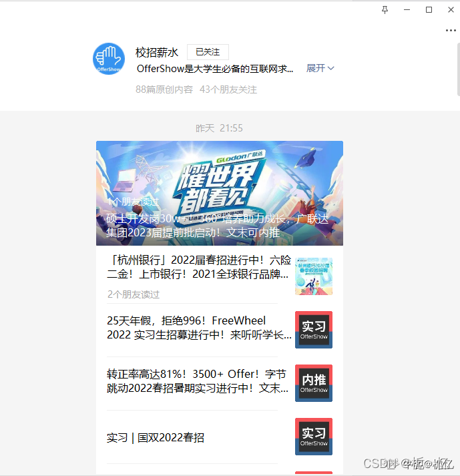Open the FreeWheel 2022 实习生招募 article
This screenshot has height=476, width=460.
(x=199, y=328)
